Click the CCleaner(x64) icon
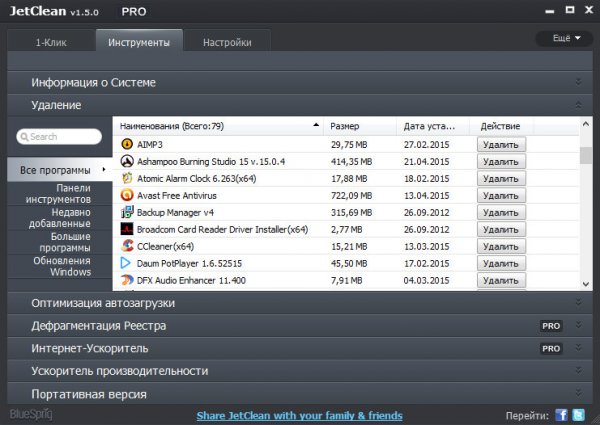This screenshot has width=600, height=425. tap(127, 246)
